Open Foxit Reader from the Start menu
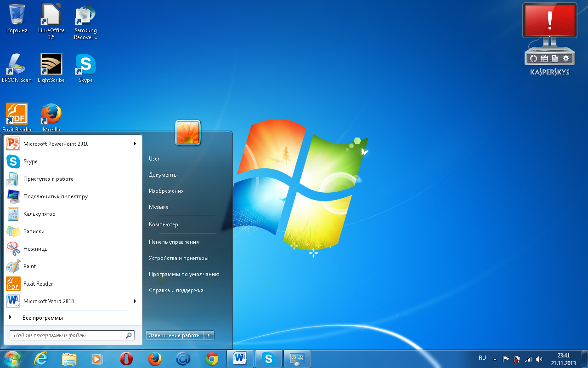The height and width of the screenshot is (368, 588). (73, 284)
